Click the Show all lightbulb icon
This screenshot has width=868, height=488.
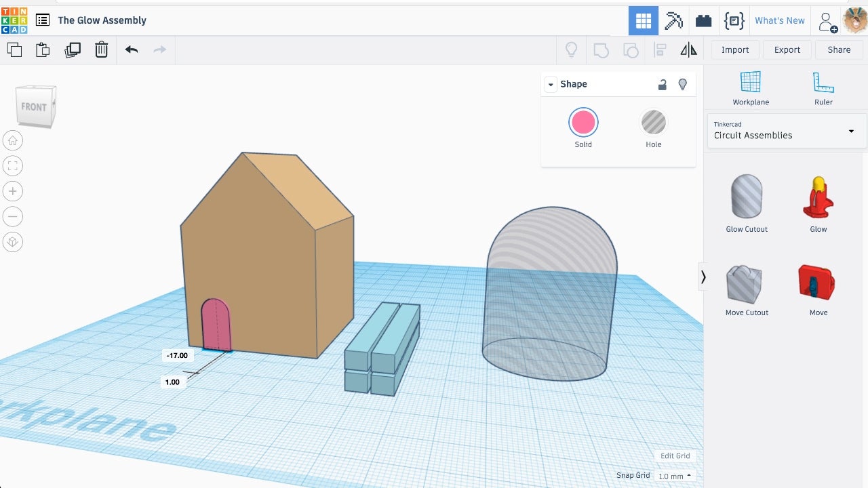click(572, 49)
